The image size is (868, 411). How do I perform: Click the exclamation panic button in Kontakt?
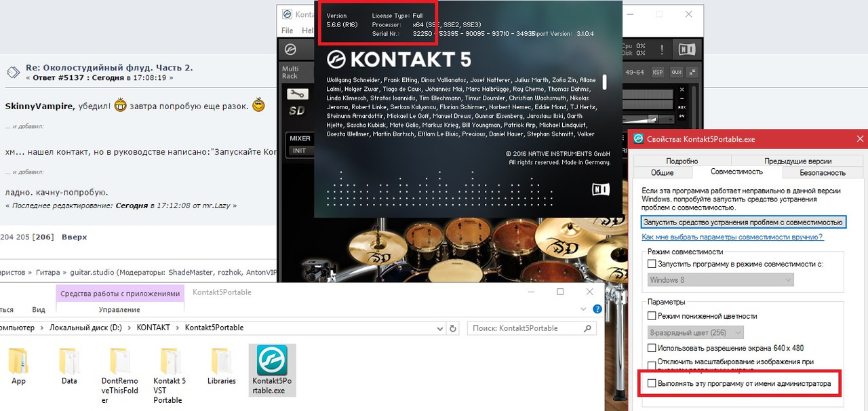(662, 50)
